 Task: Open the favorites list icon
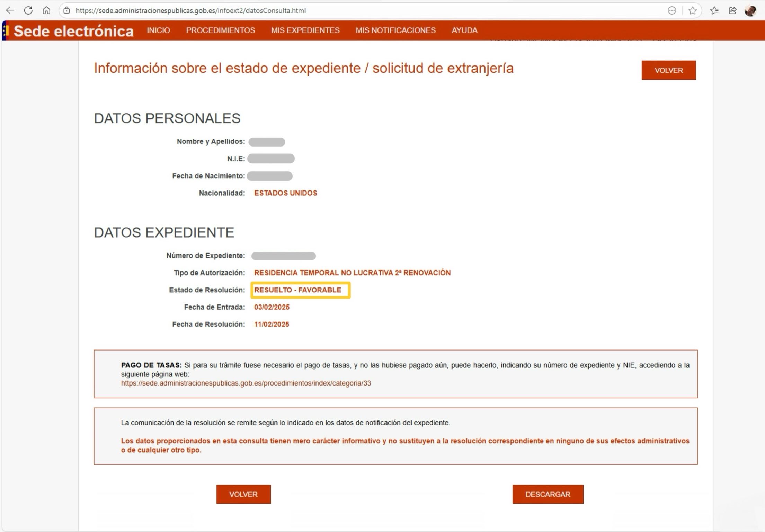(x=714, y=10)
